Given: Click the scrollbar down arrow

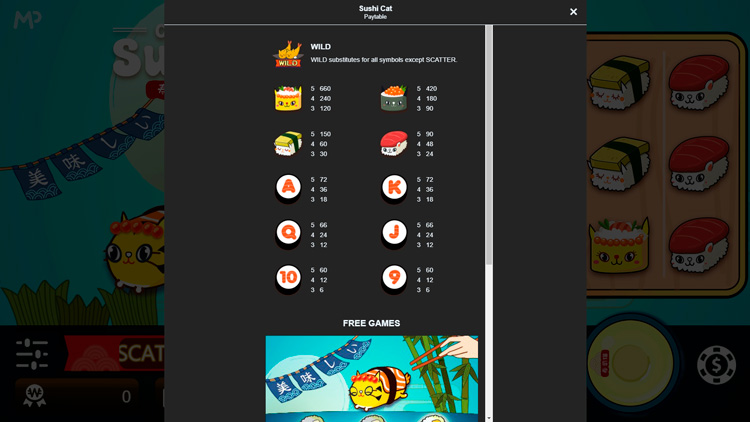Looking at the screenshot, I should coord(489,418).
